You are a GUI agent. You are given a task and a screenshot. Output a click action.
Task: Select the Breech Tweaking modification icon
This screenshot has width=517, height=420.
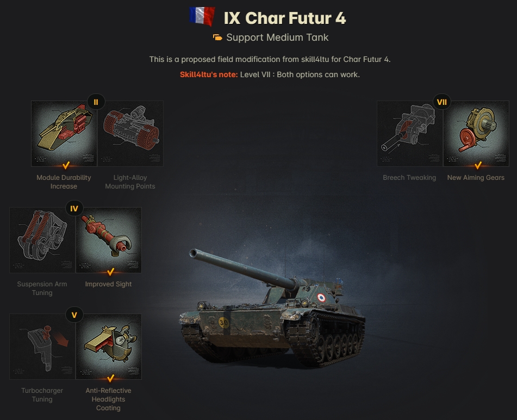pos(410,134)
